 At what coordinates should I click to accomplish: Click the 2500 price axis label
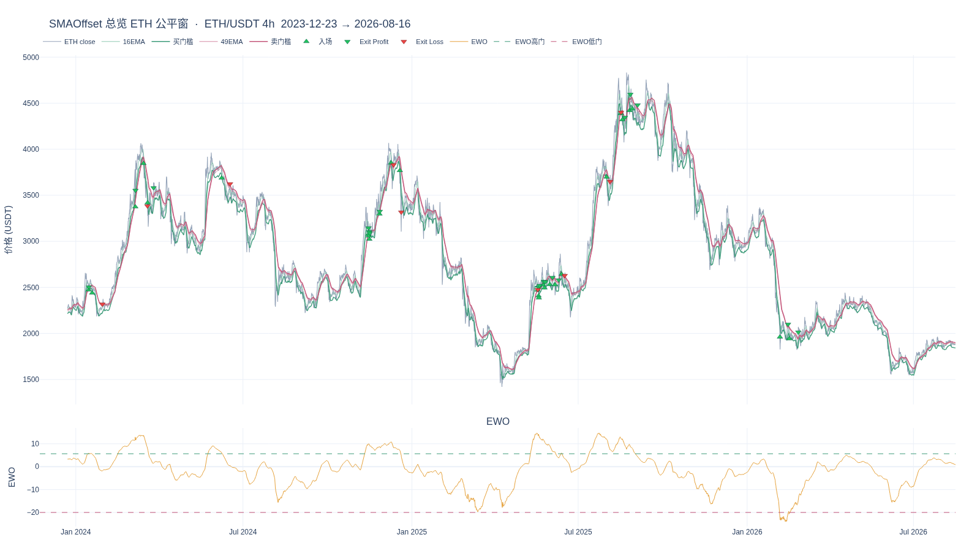tap(31, 288)
